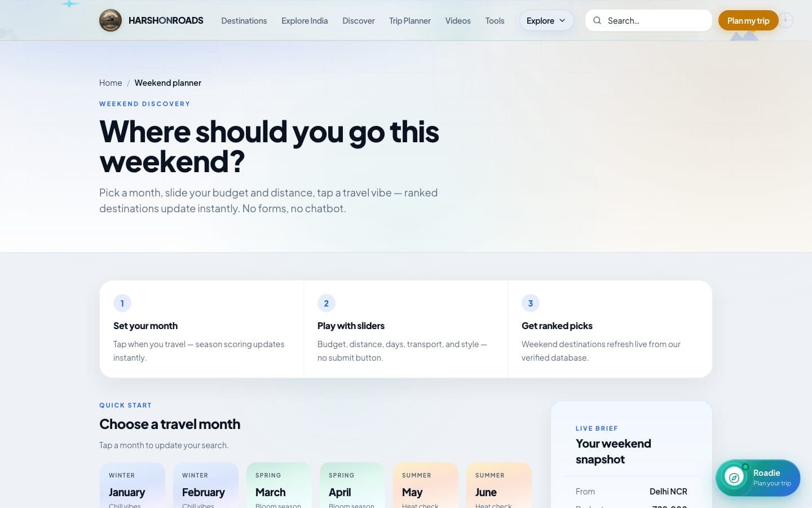Choose the March spring card

pyautogui.click(x=279, y=485)
